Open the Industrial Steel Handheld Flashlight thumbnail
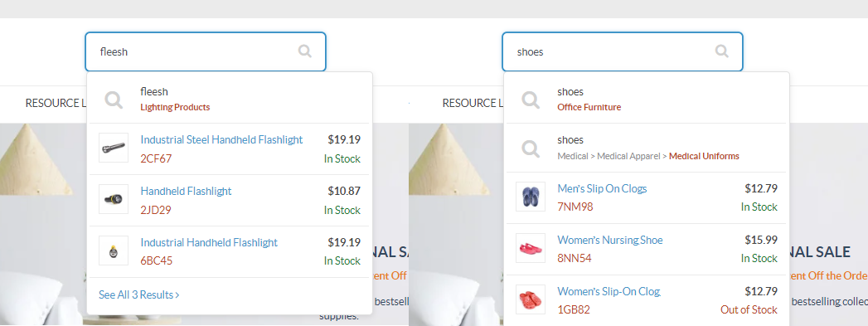 pyautogui.click(x=114, y=148)
